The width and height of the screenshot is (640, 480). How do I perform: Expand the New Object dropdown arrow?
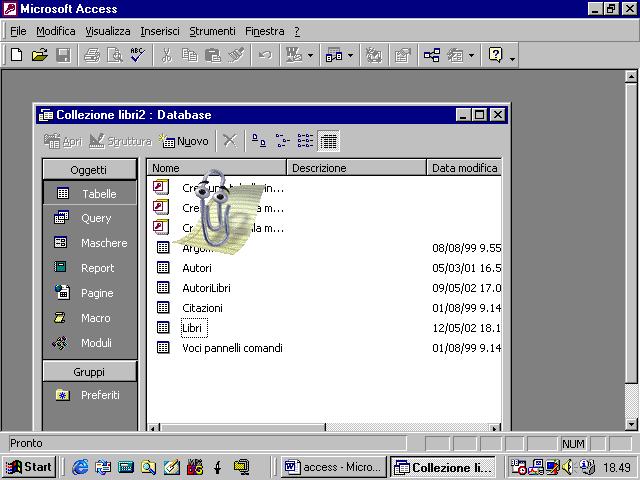471,55
